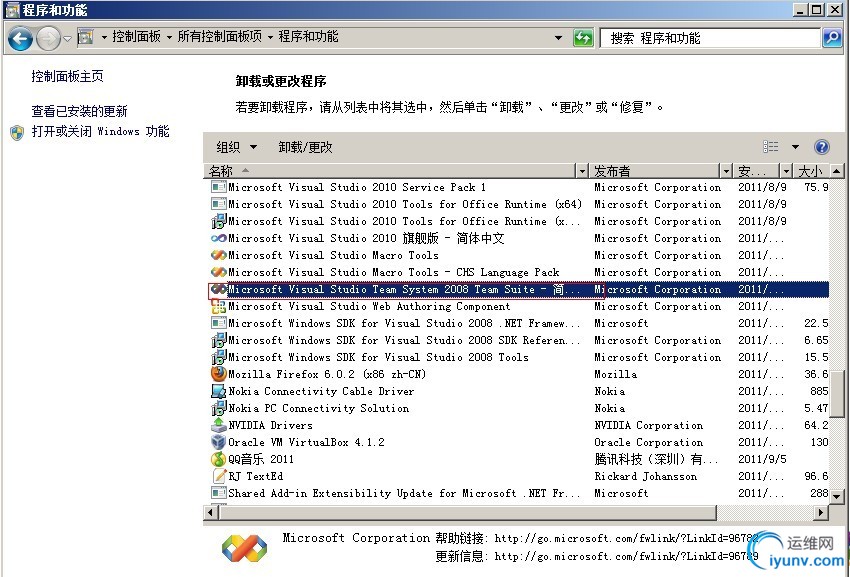Click icon of Visual Studio Team System 2008
The width and height of the screenshot is (850, 577).
click(x=218, y=289)
